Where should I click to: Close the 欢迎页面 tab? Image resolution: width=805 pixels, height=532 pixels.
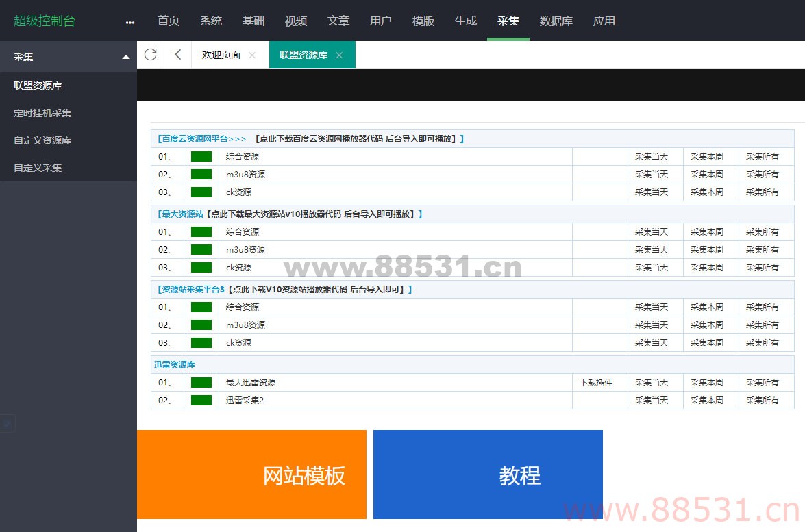click(x=252, y=55)
